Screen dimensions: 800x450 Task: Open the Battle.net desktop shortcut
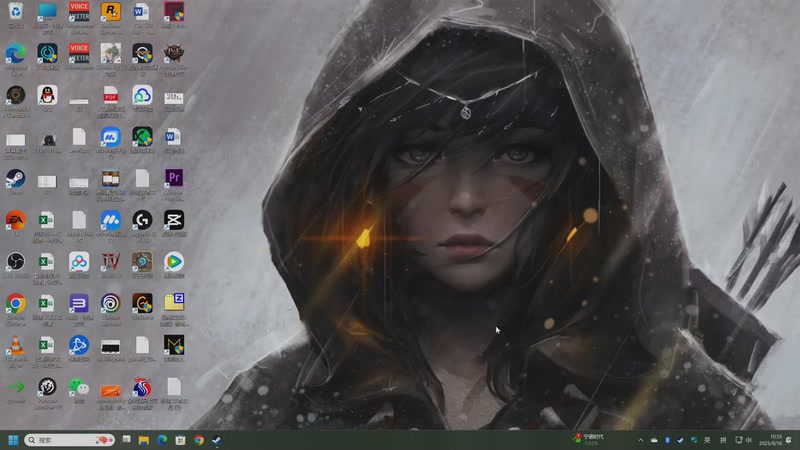(x=79, y=346)
